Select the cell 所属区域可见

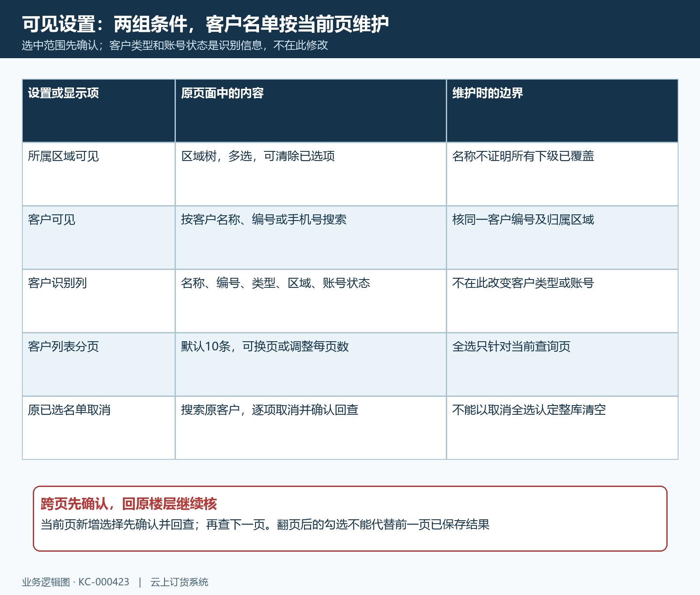pos(99,174)
